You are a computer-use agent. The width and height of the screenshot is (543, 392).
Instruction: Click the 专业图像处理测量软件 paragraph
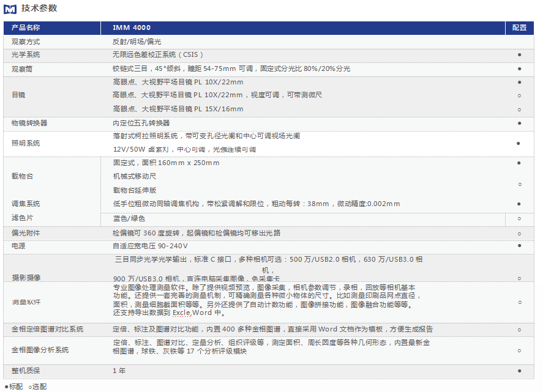(x=267, y=300)
